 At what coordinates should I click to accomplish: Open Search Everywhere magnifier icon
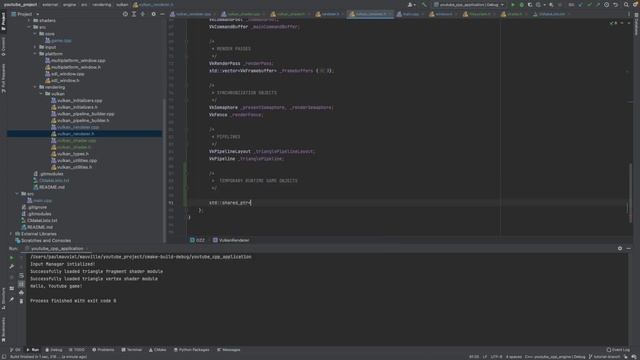pyautogui.click(x=626, y=4)
